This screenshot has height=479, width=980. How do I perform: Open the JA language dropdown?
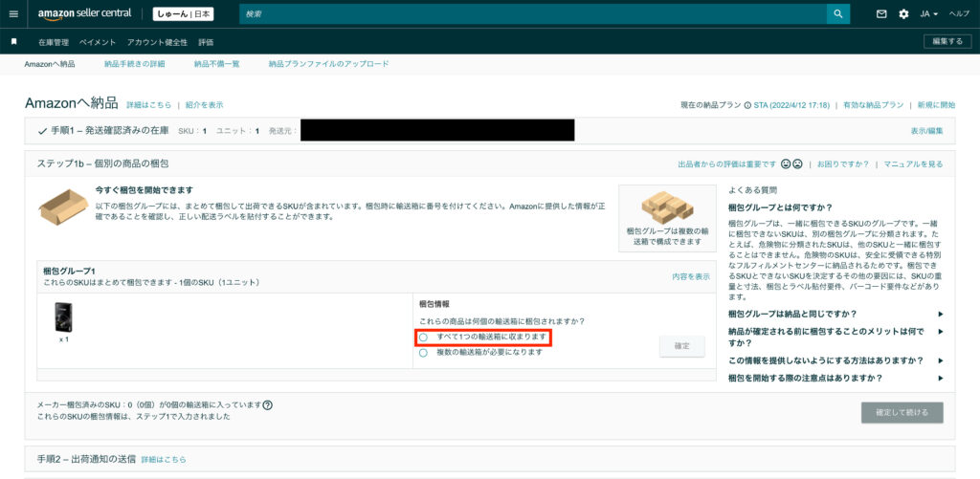tap(928, 13)
